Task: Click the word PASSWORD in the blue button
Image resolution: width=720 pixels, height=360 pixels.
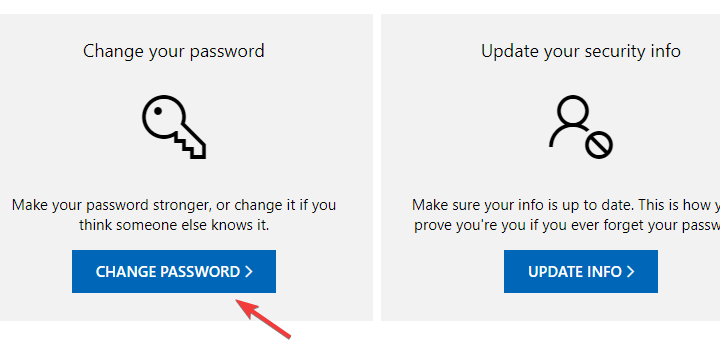Action: coord(199,272)
